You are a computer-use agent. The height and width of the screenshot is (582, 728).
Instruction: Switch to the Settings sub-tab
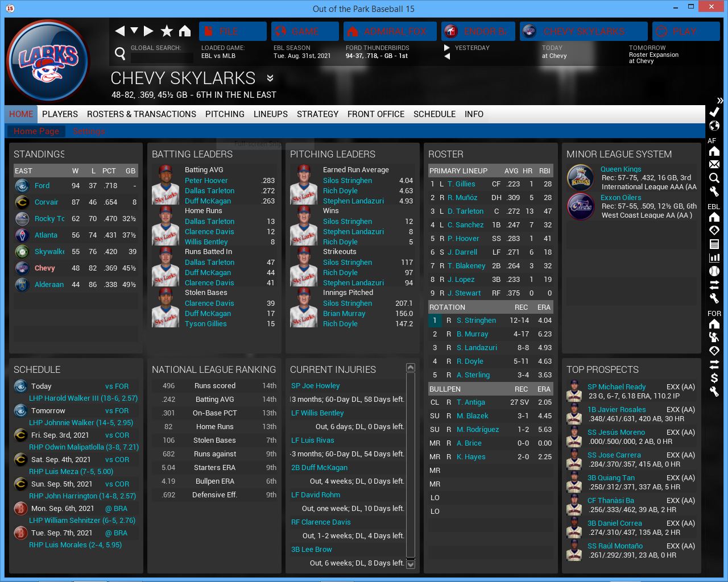[89, 131]
